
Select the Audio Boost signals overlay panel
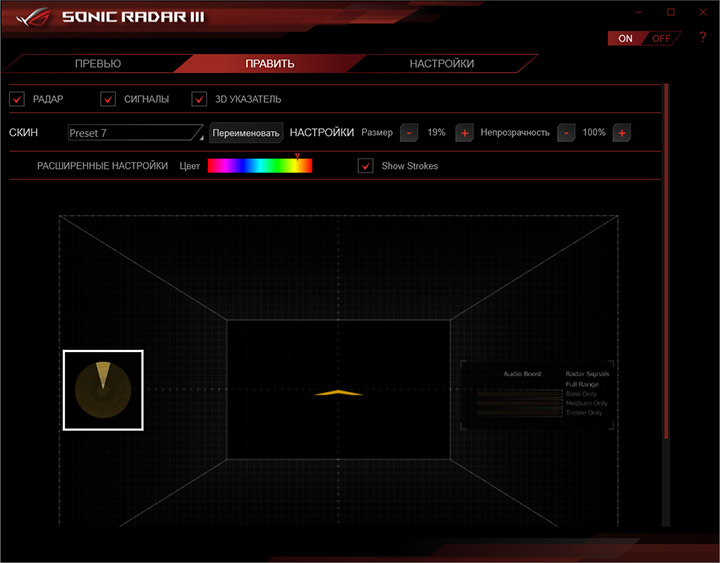click(x=537, y=395)
